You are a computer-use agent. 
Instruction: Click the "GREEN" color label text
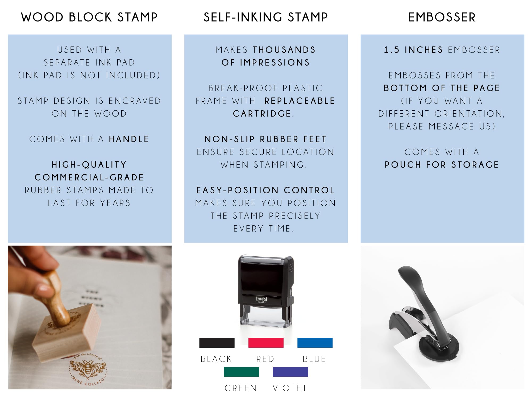tap(241, 388)
